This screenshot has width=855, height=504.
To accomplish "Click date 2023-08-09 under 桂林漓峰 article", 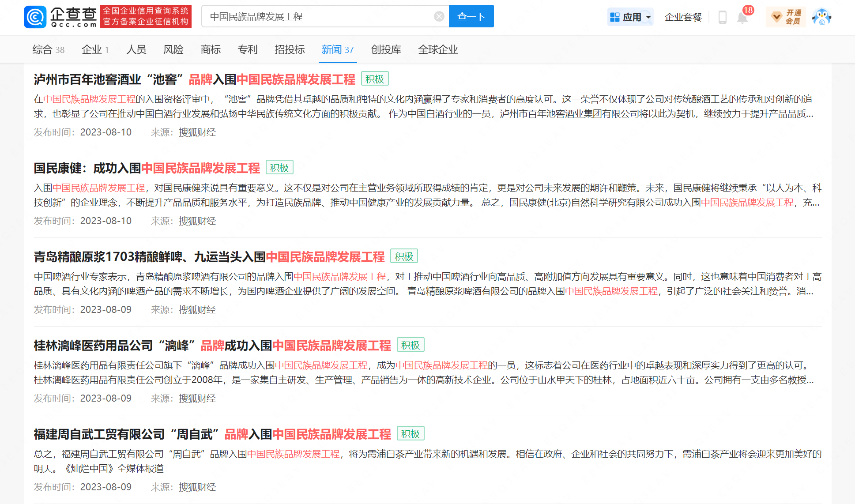I will [x=106, y=399].
